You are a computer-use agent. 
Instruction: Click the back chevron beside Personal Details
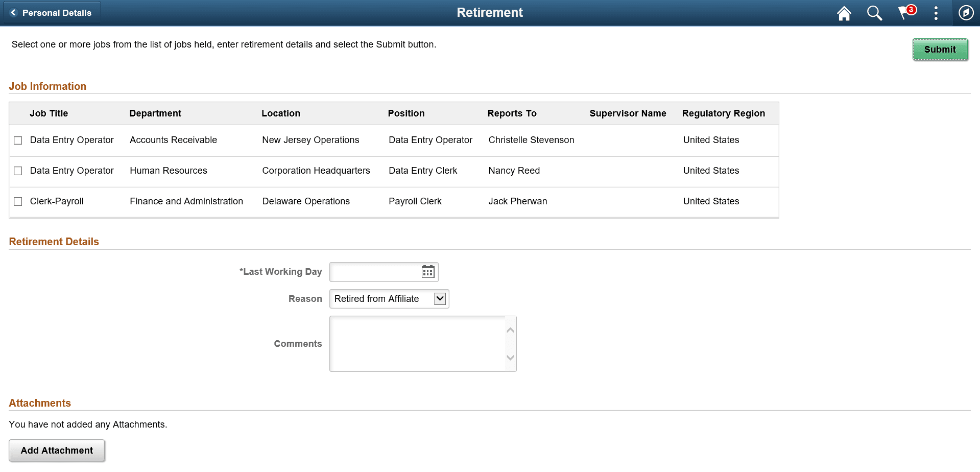pos(14,13)
